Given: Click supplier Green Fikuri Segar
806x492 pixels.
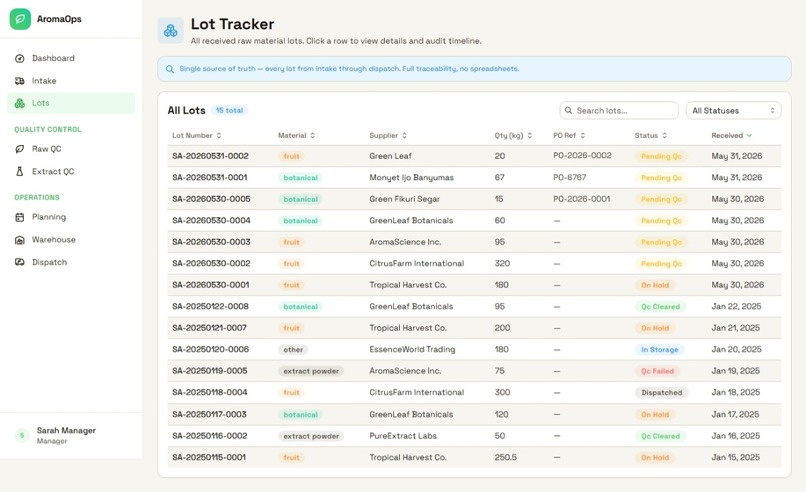Looking at the screenshot, I should [405, 199].
